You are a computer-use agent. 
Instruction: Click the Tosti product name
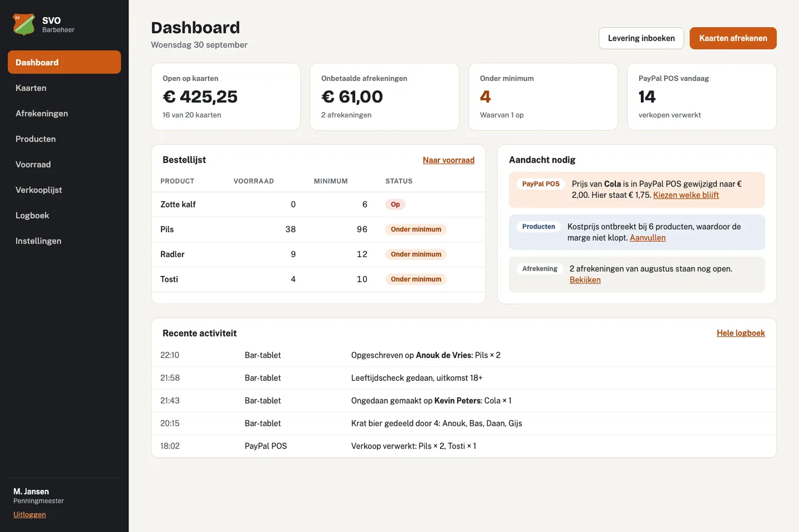click(x=170, y=279)
